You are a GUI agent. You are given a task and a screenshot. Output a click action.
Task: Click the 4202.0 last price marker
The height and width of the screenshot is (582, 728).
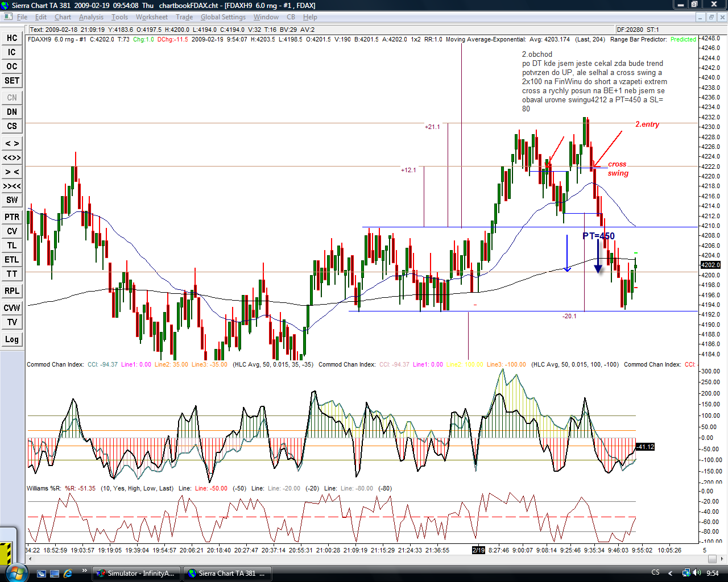click(x=710, y=265)
